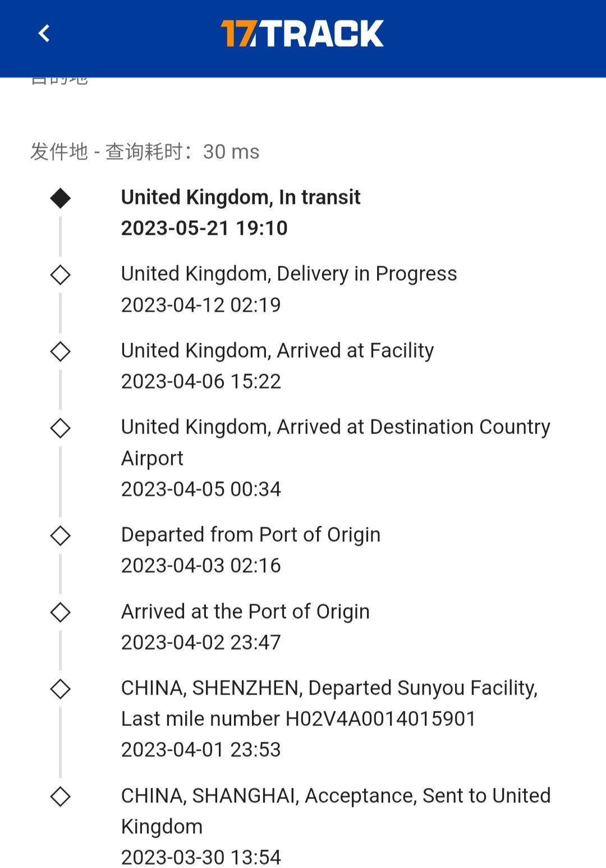Tap the United Kingdom, In transit status text
The height and width of the screenshot is (868, 606).
tap(241, 197)
